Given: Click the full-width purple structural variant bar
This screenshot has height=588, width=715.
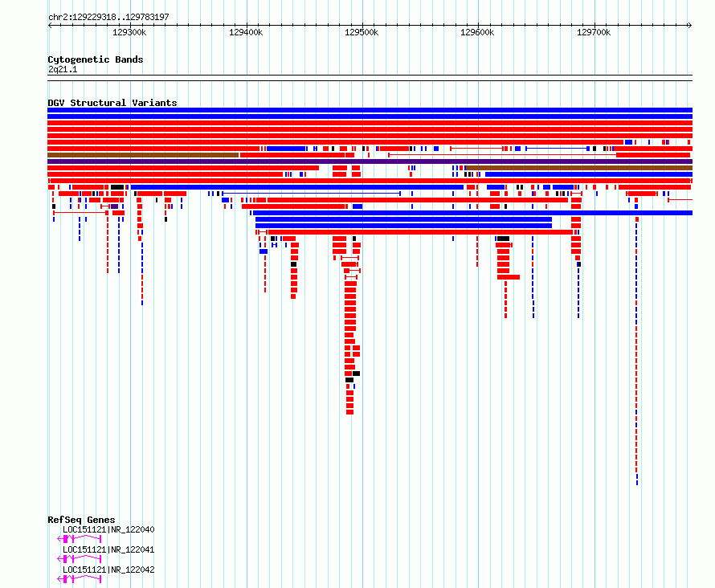Looking at the screenshot, I should tap(370, 161).
